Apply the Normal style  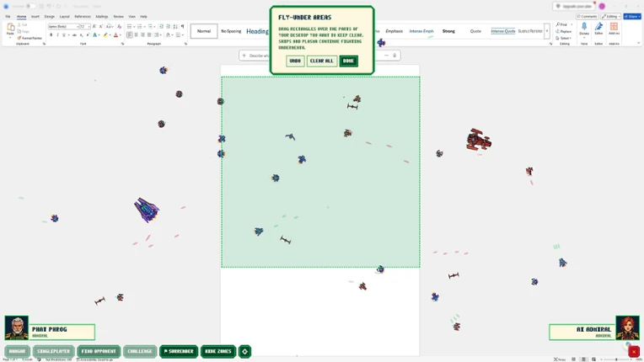tap(204, 31)
